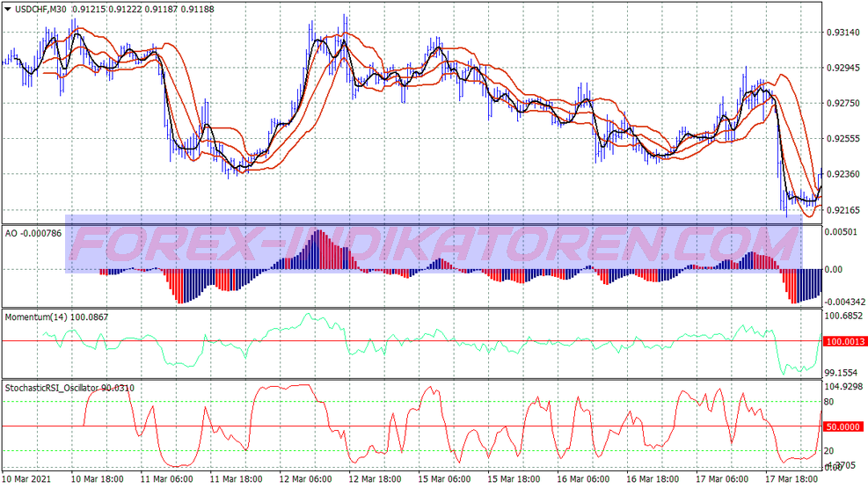Click the Momentum(14) 100.0867 label
This screenshot has height=488, width=868.
[56, 317]
